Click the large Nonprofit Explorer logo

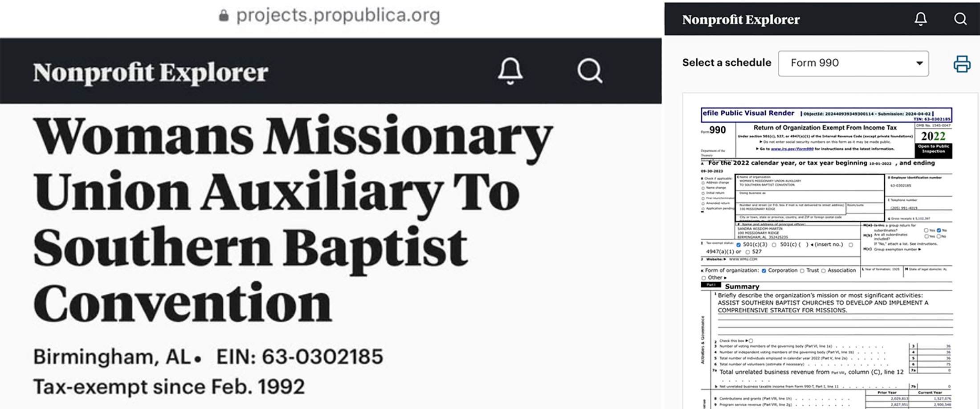pyautogui.click(x=151, y=72)
